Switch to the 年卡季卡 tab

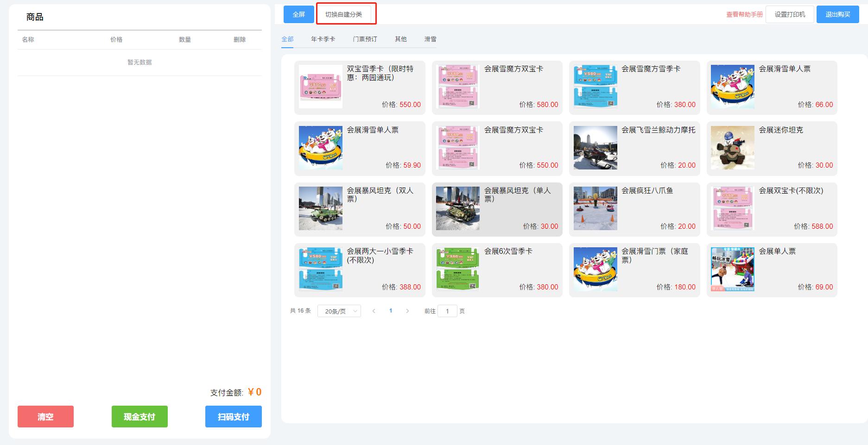click(323, 39)
